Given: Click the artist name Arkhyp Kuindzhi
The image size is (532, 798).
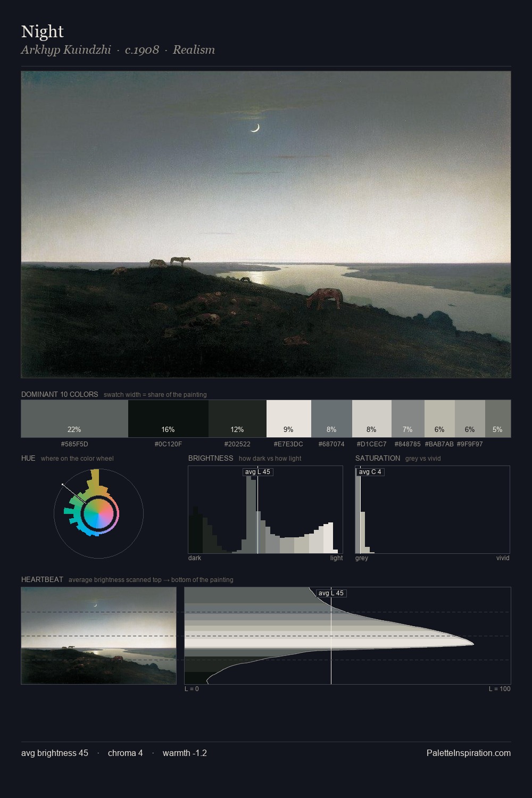Looking at the screenshot, I should coord(66,50).
